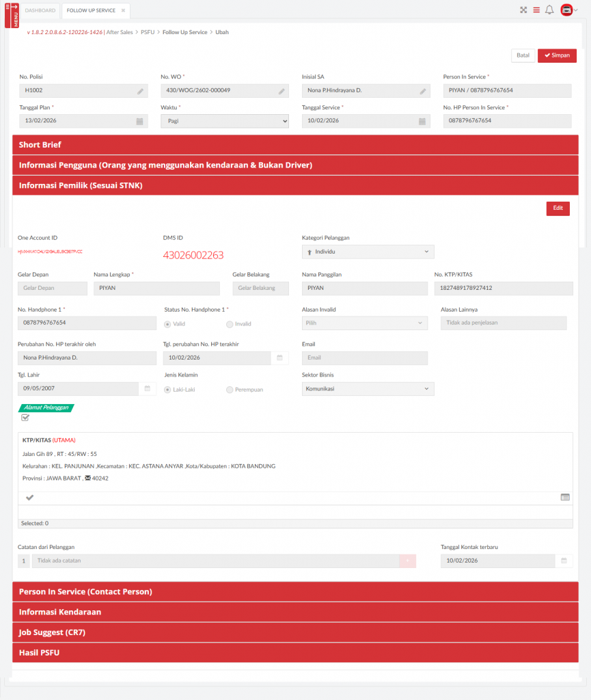591x700 pixels.
Task: Click pencil icon in Inisial SA field
Action: point(423,91)
